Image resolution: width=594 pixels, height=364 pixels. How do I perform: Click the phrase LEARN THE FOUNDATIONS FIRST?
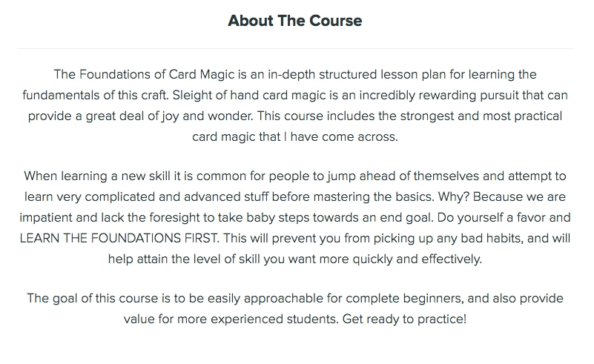tap(119, 238)
